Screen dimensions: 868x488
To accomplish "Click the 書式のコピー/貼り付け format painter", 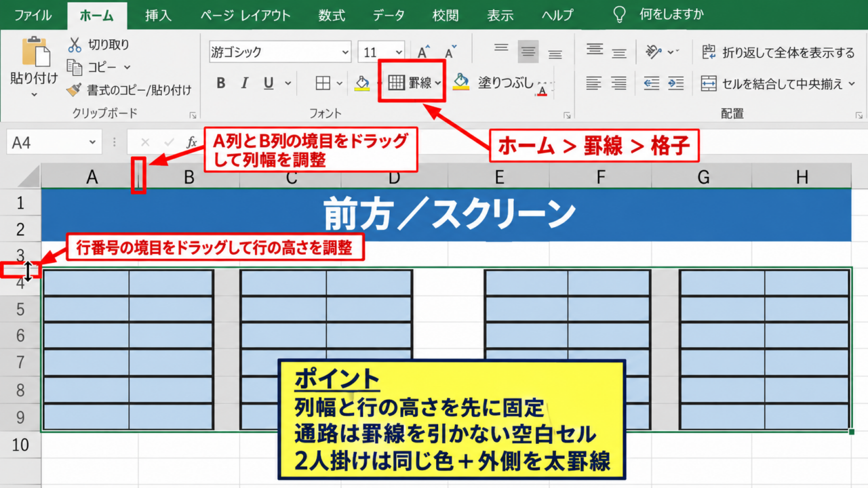I will pos(129,89).
